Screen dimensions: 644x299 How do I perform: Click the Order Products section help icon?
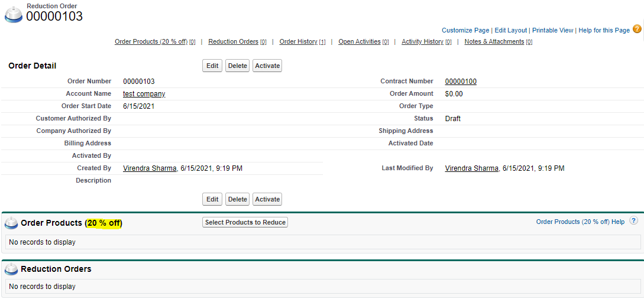point(633,221)
